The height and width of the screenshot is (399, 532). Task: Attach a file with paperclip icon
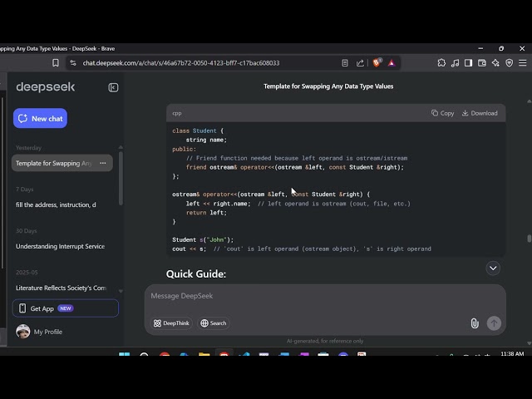pyautogui.click(x=475, y=323)
